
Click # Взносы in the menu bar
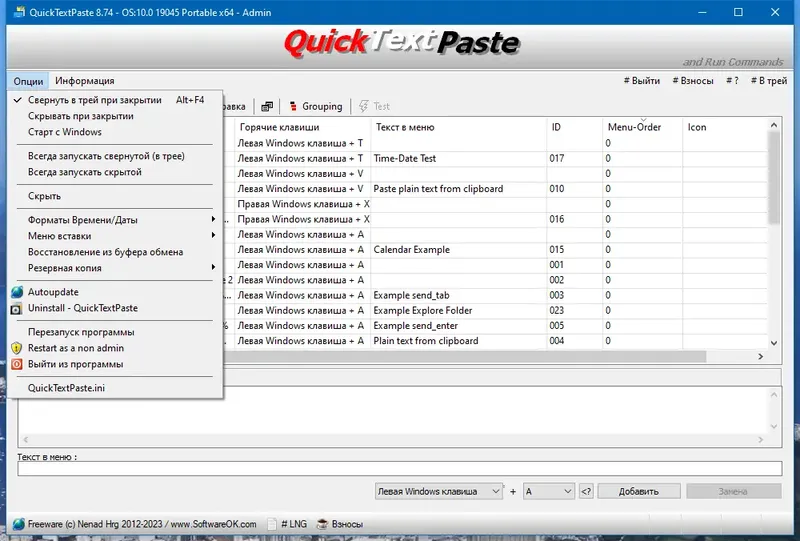coord(692,81)
